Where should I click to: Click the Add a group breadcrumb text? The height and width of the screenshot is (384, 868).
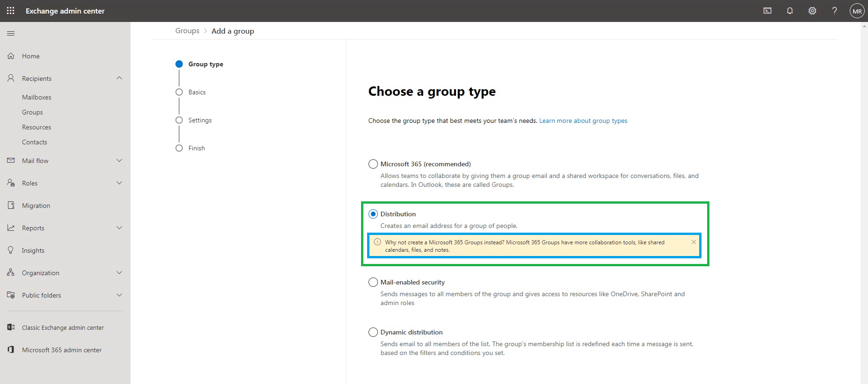(233, 31)
